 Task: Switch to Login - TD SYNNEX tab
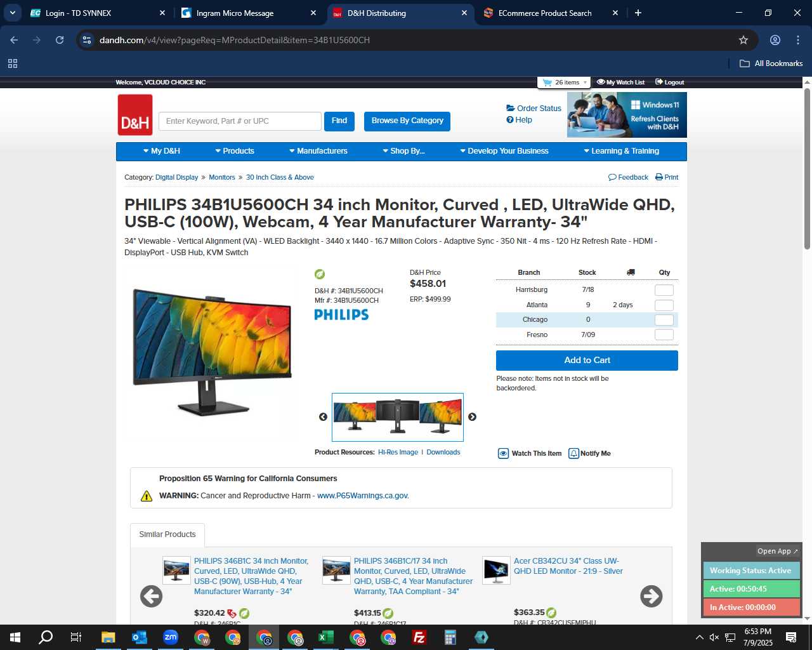click(98, 13)
